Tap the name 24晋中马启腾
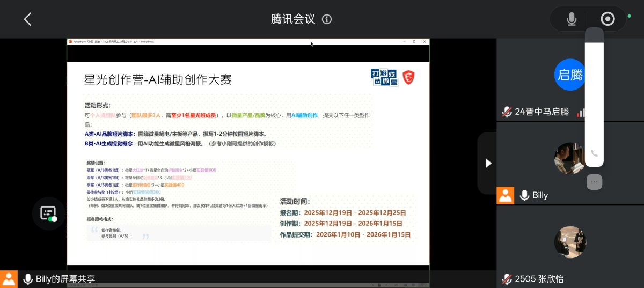The width and height of the screenshot is (644, 288). pos(542,112)
